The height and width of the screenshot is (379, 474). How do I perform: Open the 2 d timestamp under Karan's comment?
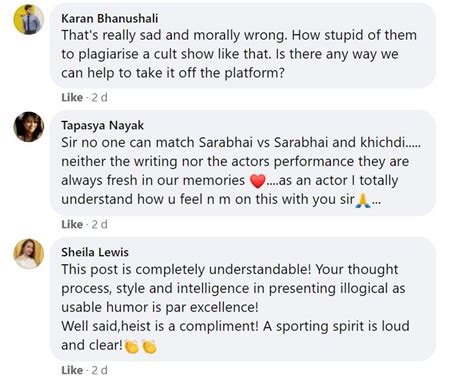pyautogui.click(x=100, y=98)
